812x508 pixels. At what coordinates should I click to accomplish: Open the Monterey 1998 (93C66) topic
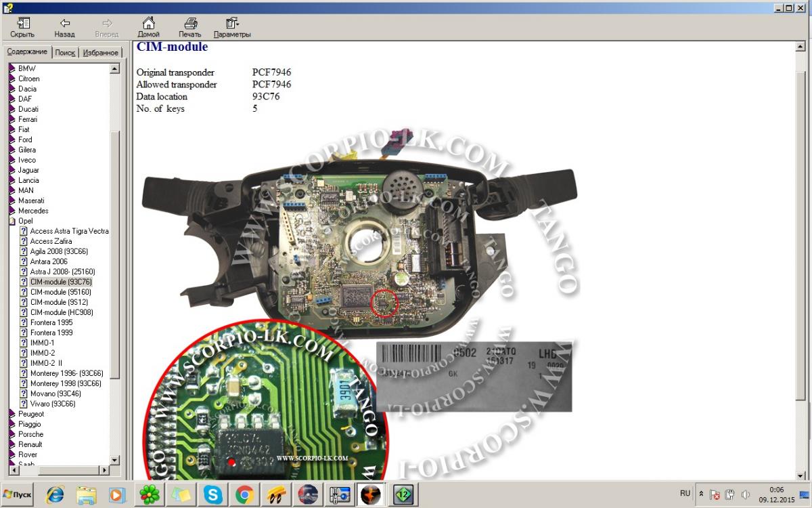tap(66, 383)
